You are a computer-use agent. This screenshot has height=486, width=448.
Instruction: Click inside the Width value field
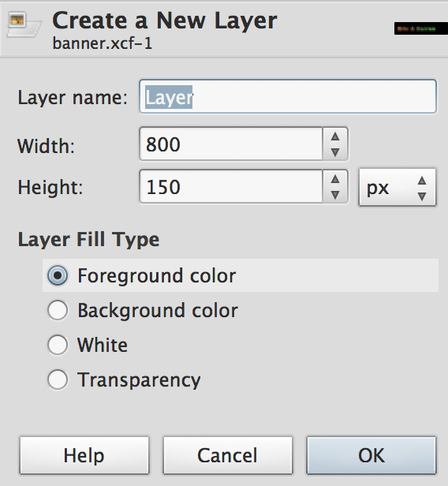coord(231,144)
